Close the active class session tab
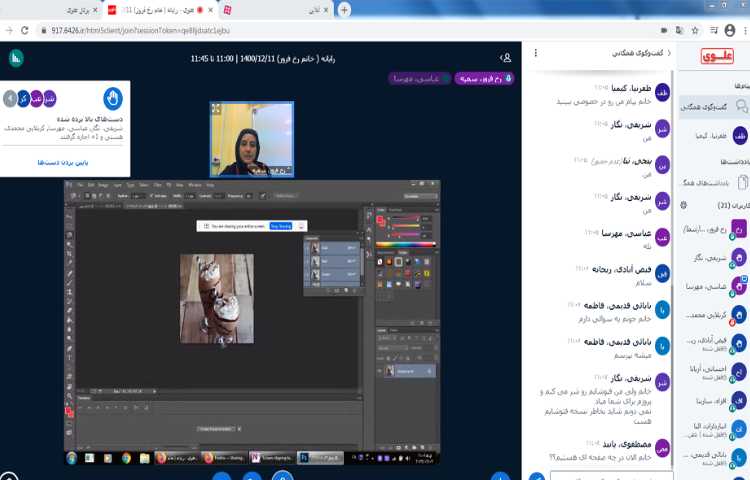750x480 pixels. pos(210,10)
